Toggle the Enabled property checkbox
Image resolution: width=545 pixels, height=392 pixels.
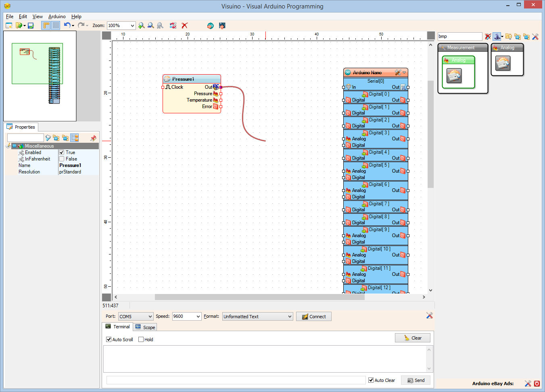pyautogui.click(x=62, y=152)
